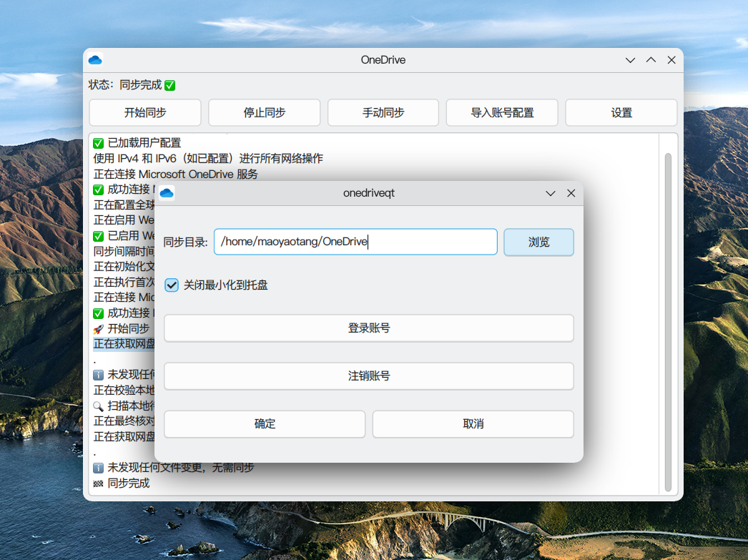Open 设置 in OneDrive window
This screenshot has width=748, height=560.
click(621, 112)
